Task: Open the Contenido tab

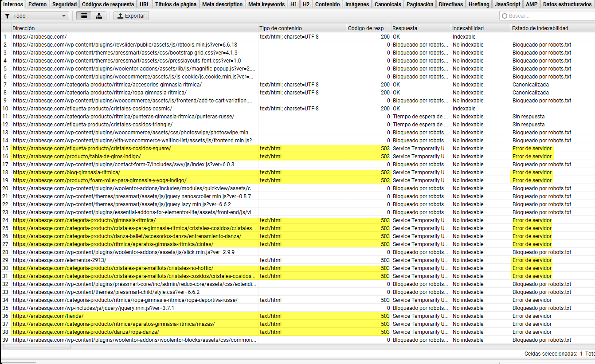Action: (327, 4)
